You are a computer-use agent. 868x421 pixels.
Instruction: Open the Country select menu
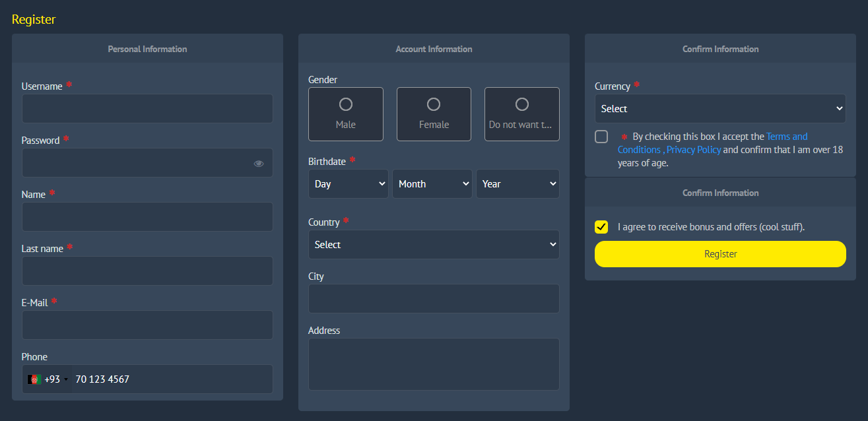(434, 244)
